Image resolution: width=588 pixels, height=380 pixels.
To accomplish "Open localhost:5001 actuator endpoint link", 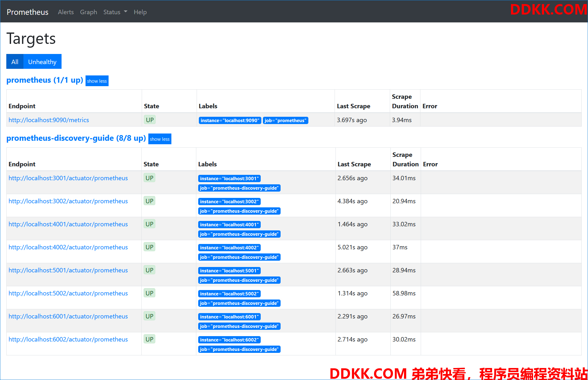I will click(x=68, y=270).
